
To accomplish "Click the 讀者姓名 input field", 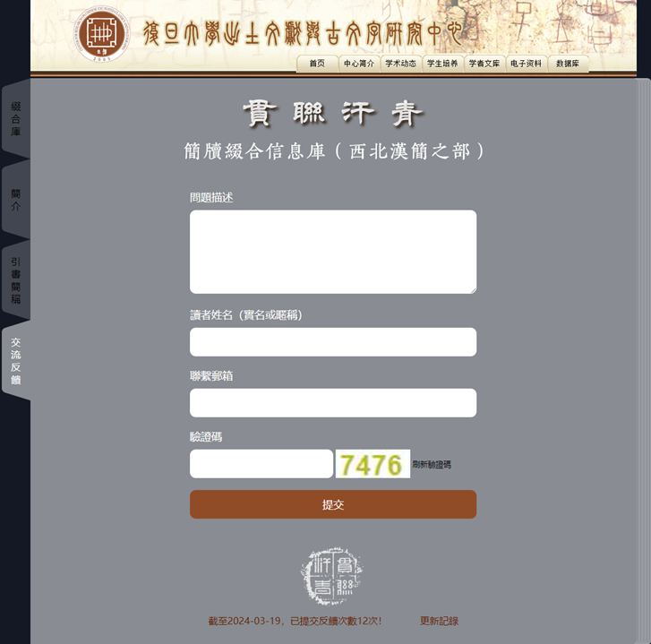I will click(333, 342).
